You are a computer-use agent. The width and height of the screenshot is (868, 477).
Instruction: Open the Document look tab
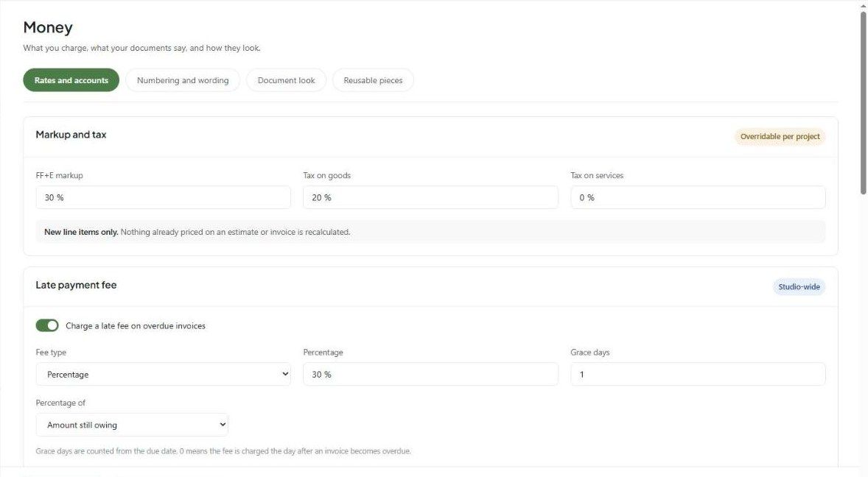point(286,80)
